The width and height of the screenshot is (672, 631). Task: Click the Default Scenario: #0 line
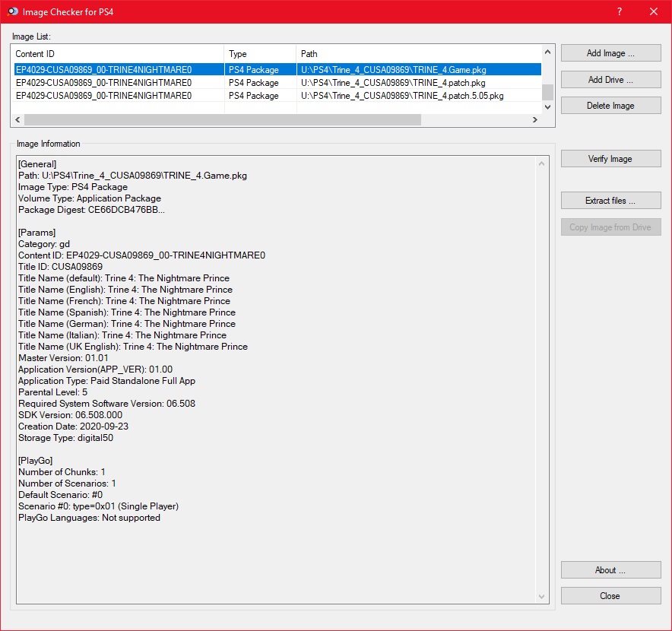(60, 495)
